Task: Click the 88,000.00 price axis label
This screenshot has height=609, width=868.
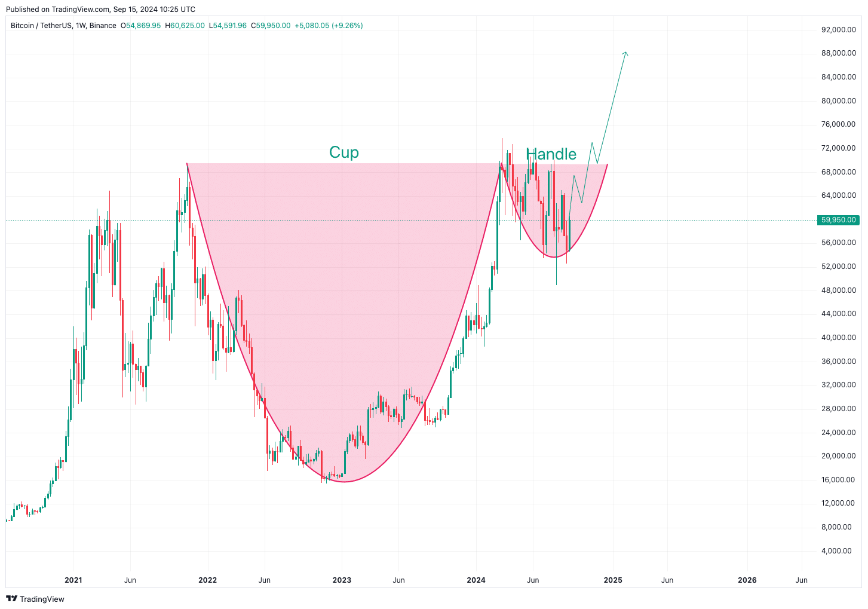Action: click(x=839, y=53)
